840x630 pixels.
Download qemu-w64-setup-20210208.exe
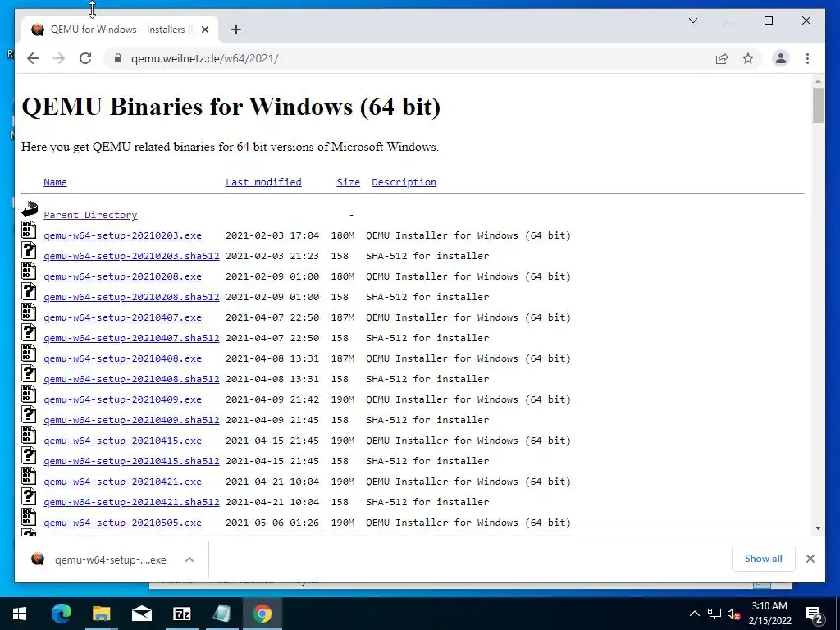123,276
